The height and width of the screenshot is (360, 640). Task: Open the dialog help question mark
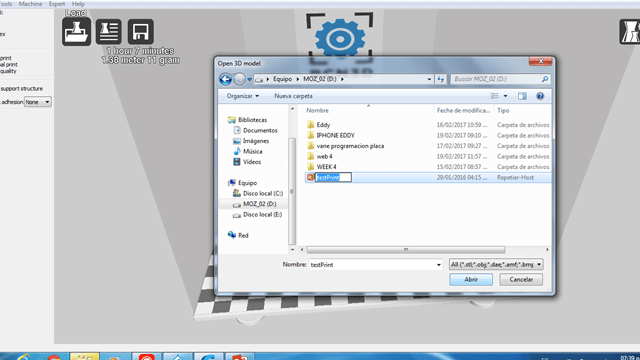tap(540, 96)
